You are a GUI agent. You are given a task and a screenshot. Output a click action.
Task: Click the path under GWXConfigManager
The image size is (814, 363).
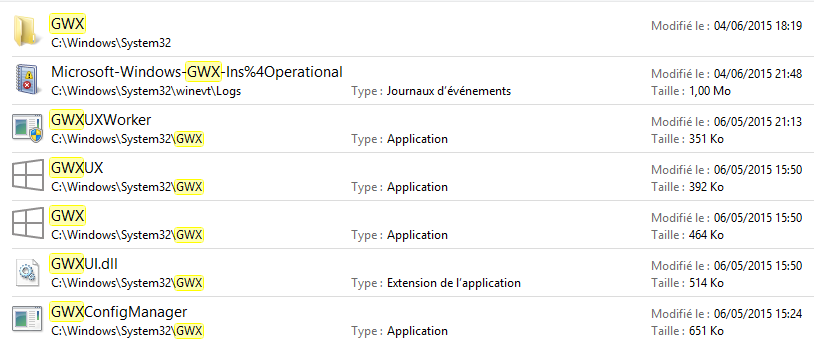click(x=128, y=331)
